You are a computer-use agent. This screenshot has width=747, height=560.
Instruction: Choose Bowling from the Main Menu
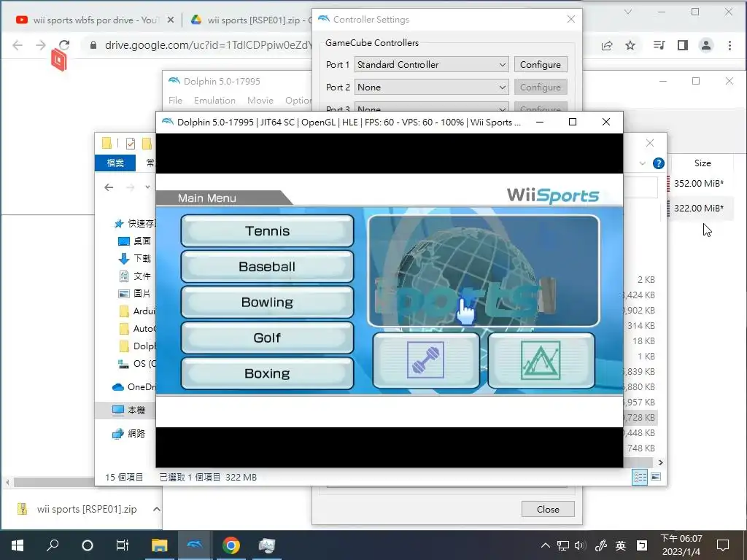click(267, 303)
